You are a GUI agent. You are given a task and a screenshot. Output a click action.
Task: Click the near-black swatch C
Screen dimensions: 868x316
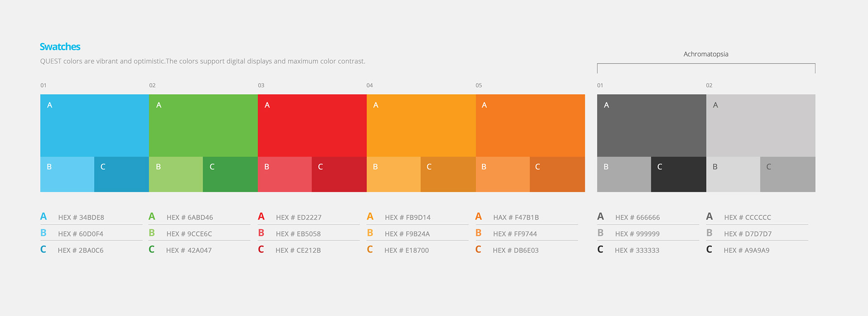pyautogui.click(x=678, y=174)
